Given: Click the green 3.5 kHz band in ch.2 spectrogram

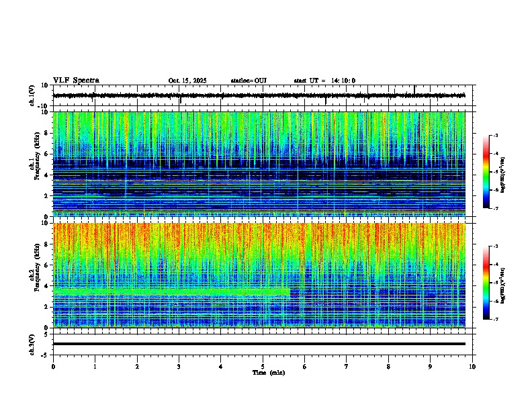Looking at the screenshot, I should click(171, 291).
